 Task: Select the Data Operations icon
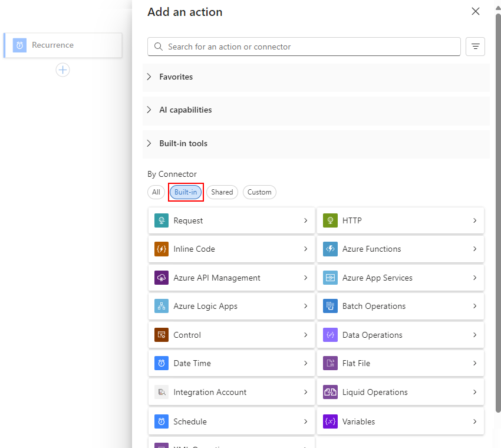(x=330, y=335)
